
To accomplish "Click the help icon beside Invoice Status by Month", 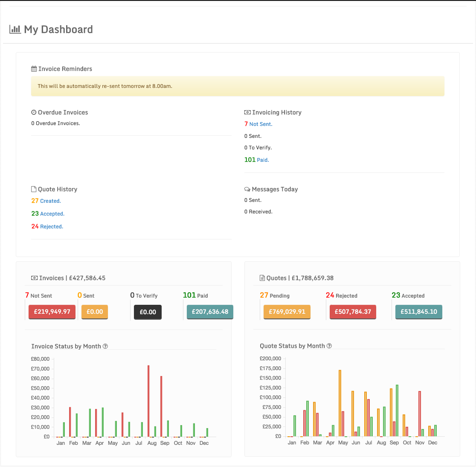I will (105, 346).
